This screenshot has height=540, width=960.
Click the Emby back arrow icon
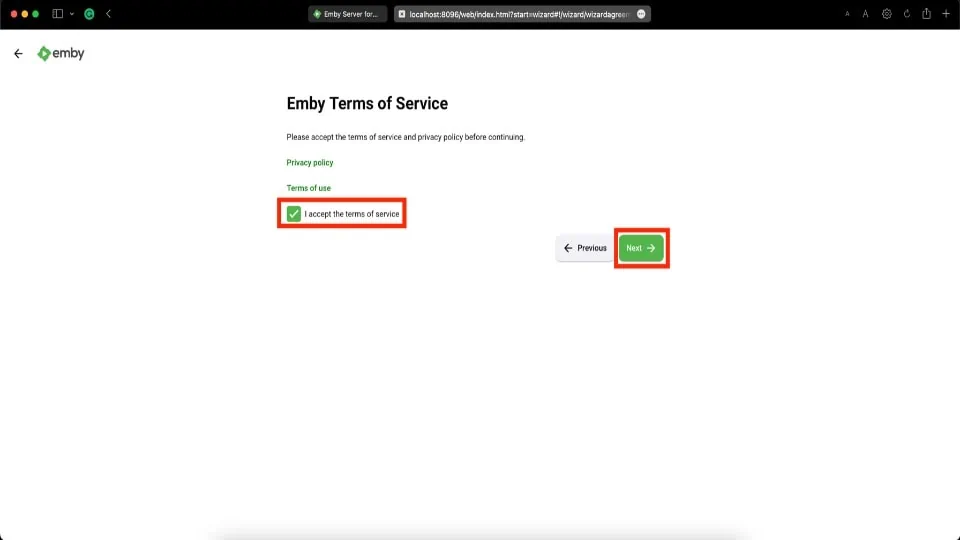point(18,54)
